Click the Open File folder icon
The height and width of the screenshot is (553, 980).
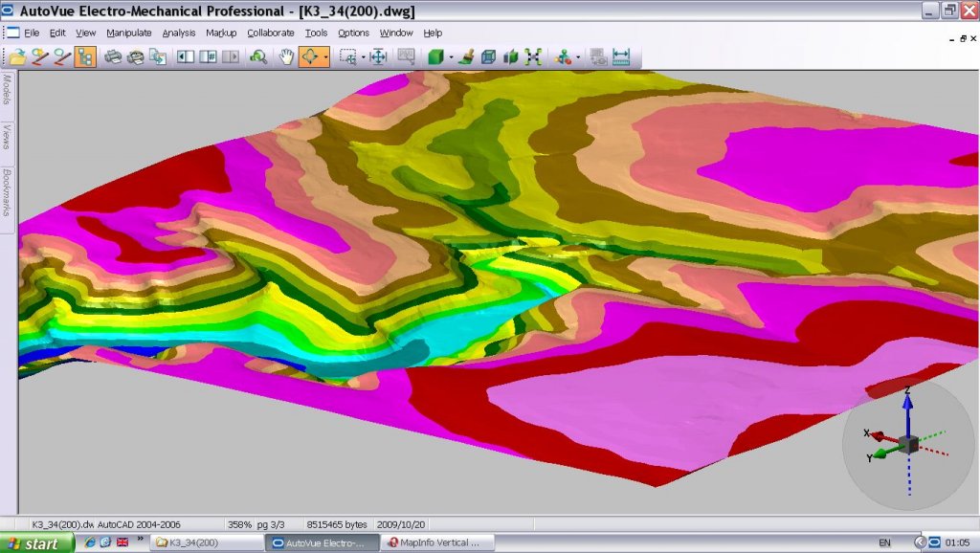[x=17, y=56]
